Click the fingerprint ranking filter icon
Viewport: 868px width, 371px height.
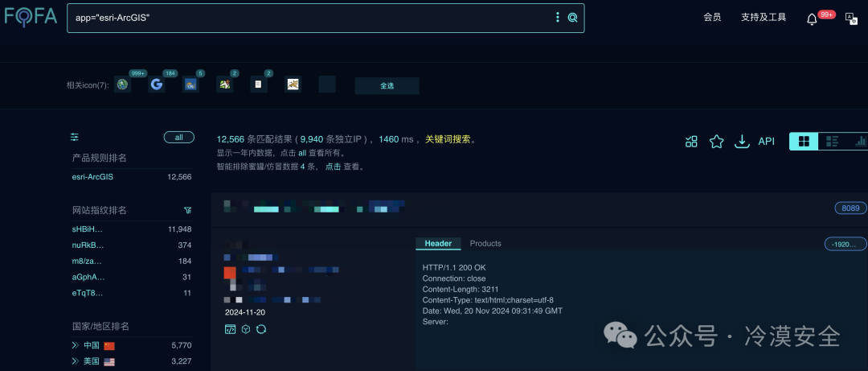click(x=187, y=210)
